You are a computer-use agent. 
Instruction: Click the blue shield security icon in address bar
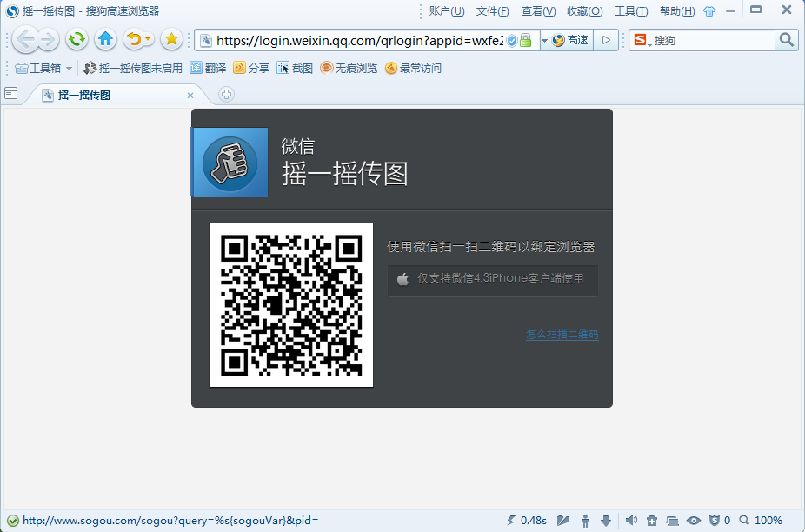tap(512, 41)
